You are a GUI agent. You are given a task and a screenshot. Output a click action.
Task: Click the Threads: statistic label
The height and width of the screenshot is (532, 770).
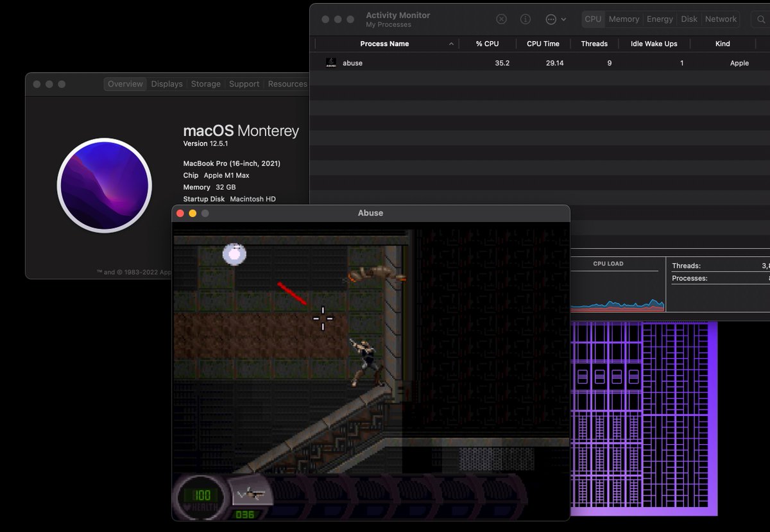(x=686, y=266)
